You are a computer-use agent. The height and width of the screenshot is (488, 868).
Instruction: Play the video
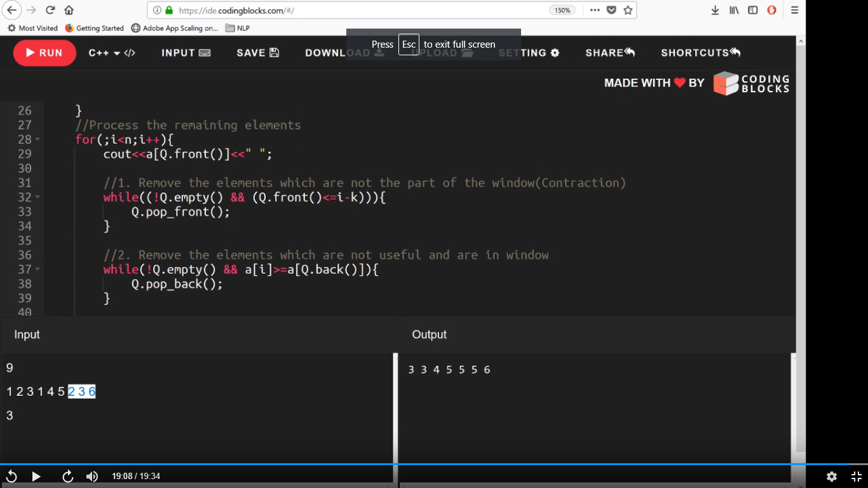point(36,477)
